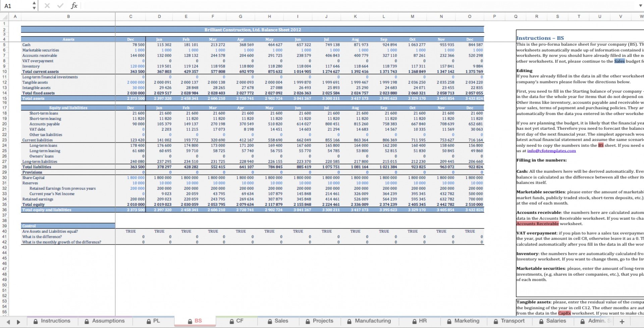Click 'Accounts payable' row label
The image size is (644, 328).
[44, 124]
